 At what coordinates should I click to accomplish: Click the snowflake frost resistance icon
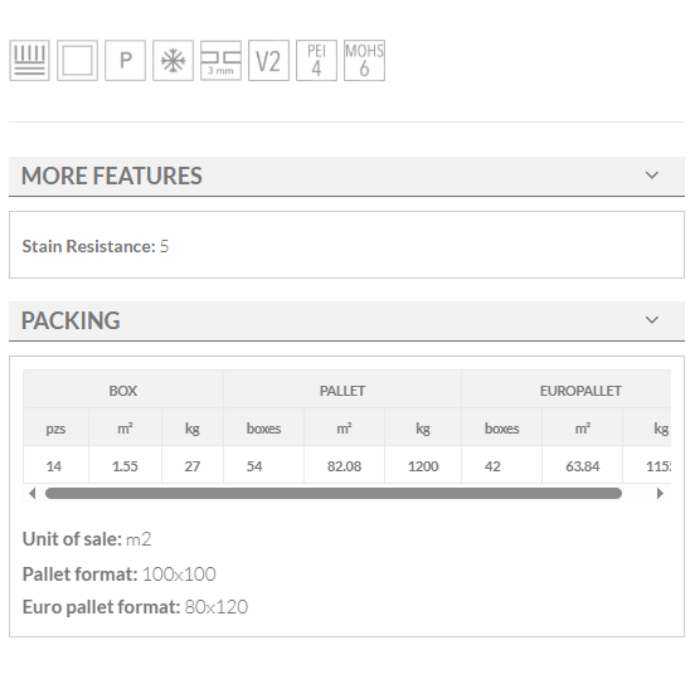(x=174, y=60)
